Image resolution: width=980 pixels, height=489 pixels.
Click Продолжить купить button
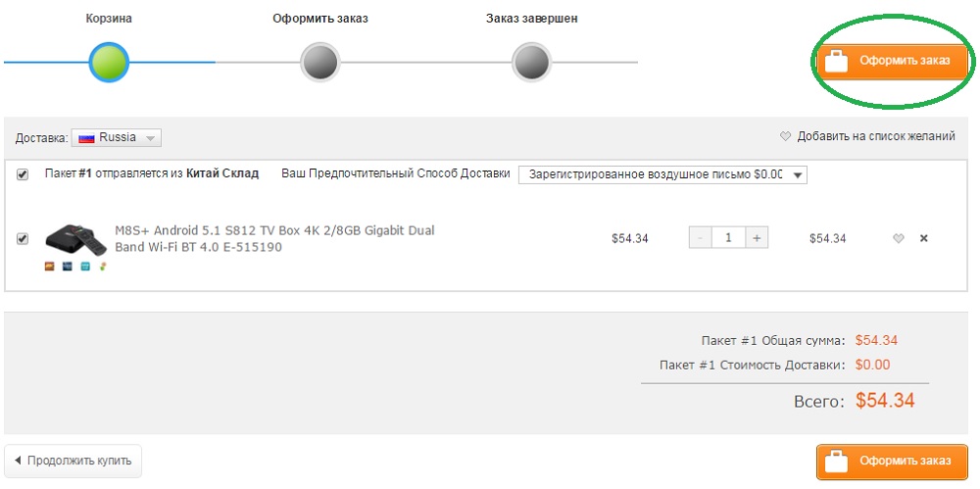[x=73, y=460]
